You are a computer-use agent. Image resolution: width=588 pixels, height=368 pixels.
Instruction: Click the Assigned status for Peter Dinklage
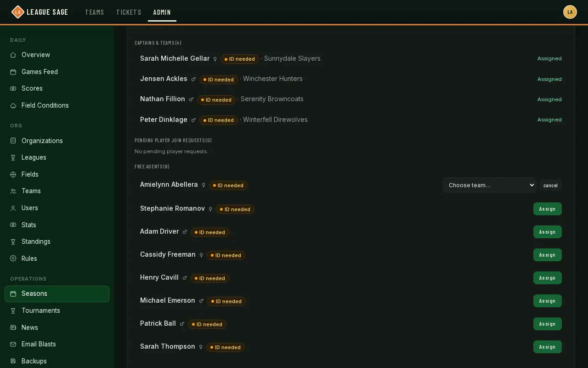(549, 120)
